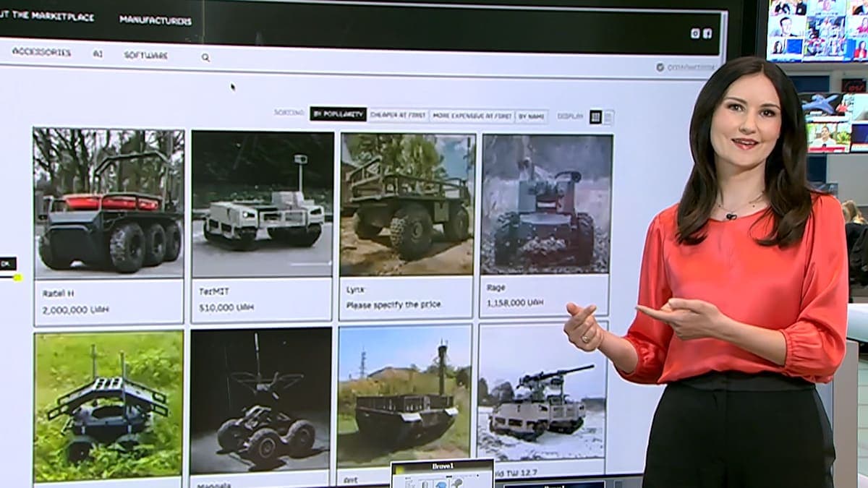Screen dimensions: 868x488
Task: Open the Manufacturers menu item
Action: coord(156,20)
